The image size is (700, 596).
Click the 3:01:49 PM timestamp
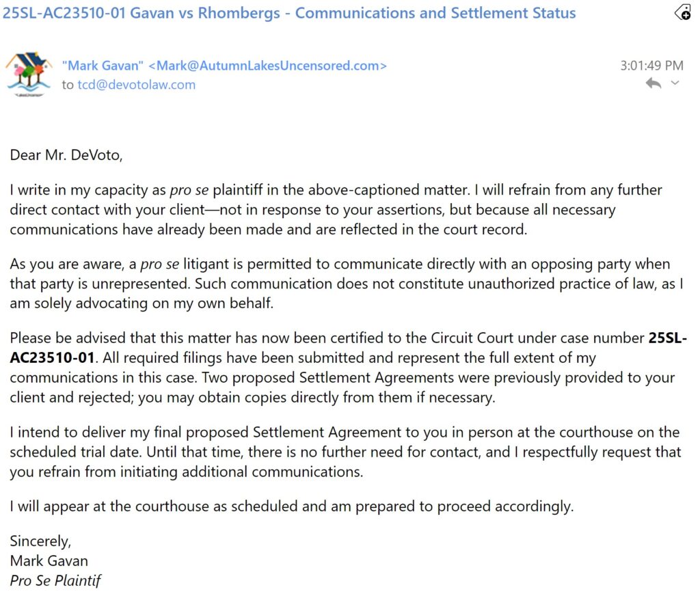(x=651, y=66)
